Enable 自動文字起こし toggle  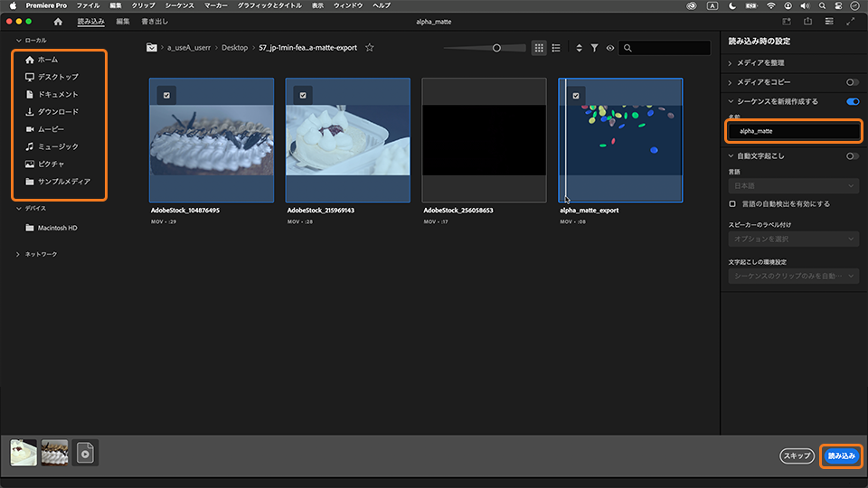(852, 156)
